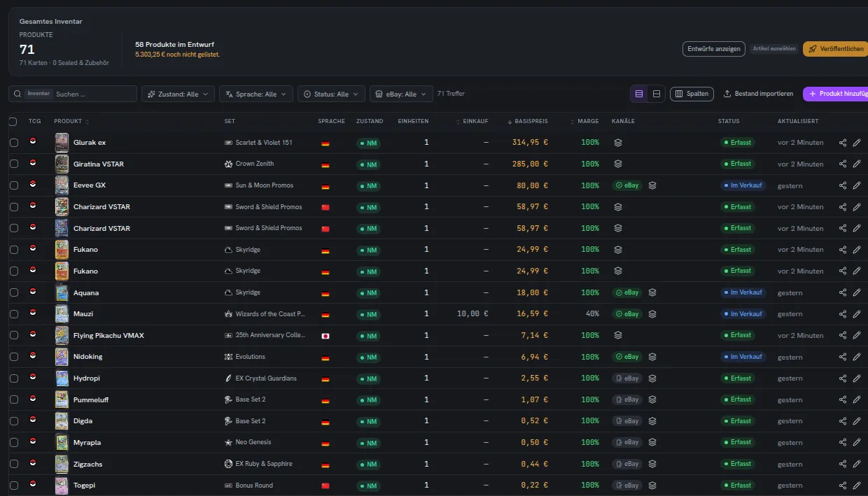868x496 pixels.
Task: Click the 40% margin value for Mauzi
Action: coord(591,314)
